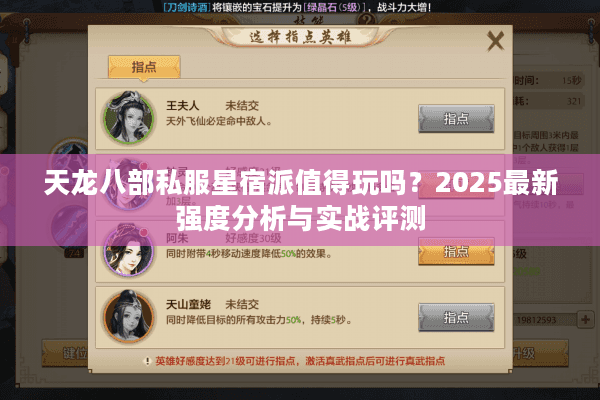Click the gray 指点 button for 王夫人
This screenshot has width=600, height=400.
pyautogui.click(x=456, y=119)
